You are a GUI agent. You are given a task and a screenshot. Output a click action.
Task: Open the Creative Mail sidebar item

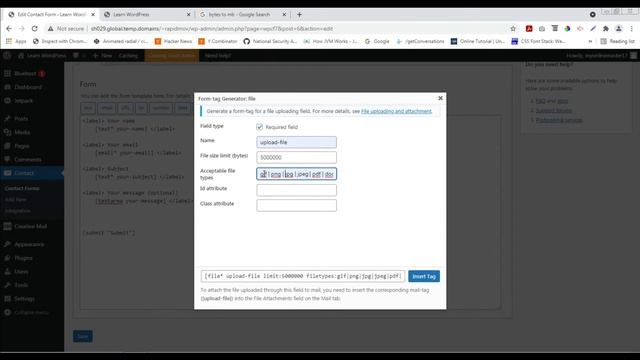click(x=30, y=226)
